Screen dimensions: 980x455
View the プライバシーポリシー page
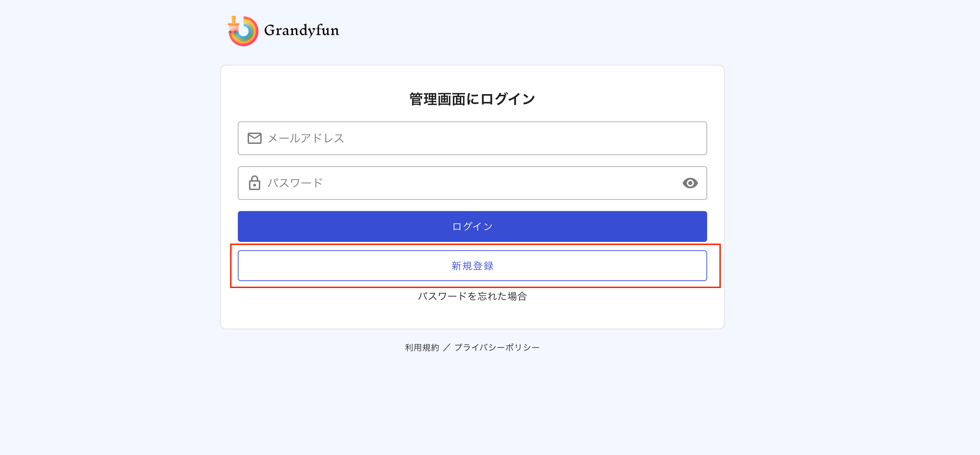(x=498, y=346)
